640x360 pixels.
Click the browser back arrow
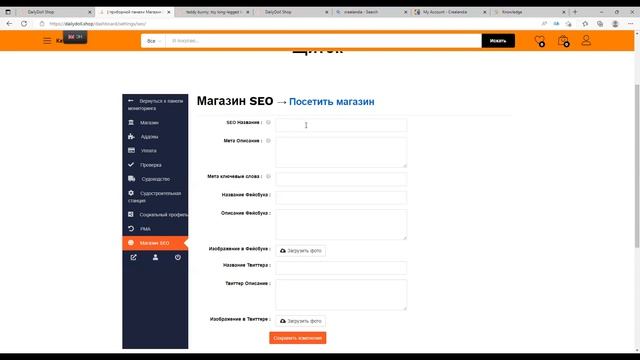[9, 24]
